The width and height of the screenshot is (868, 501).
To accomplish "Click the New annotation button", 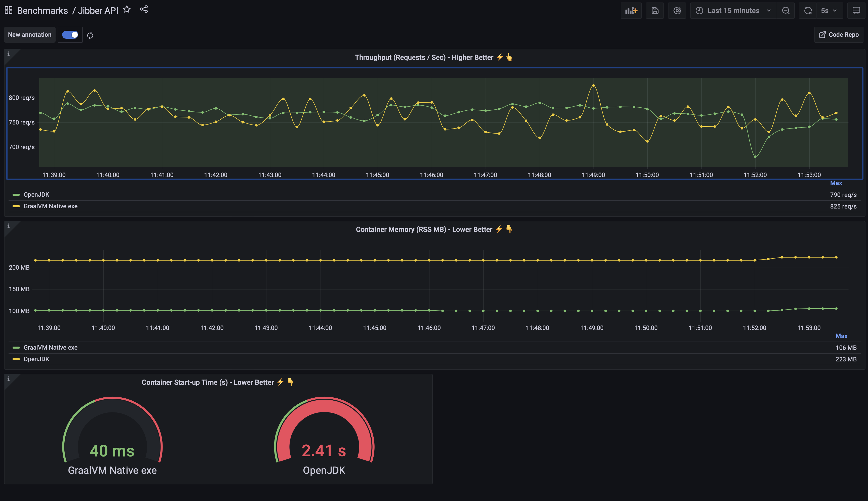I will click(x=30, y=35).
